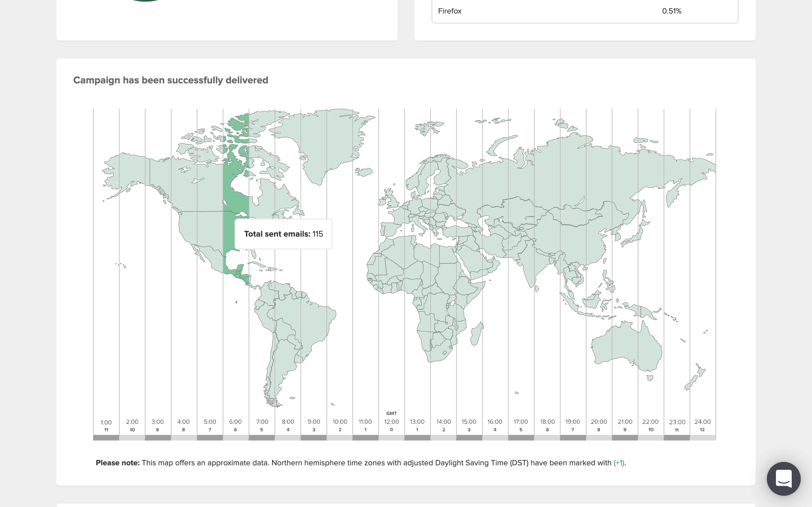Click the 21:00 timezone label
The image size is (812, 507).
[625, 422]
